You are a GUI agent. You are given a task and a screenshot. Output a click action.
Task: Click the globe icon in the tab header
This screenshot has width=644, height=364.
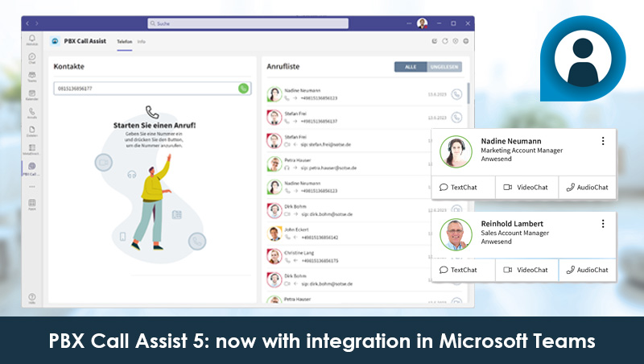pos(466,41)
